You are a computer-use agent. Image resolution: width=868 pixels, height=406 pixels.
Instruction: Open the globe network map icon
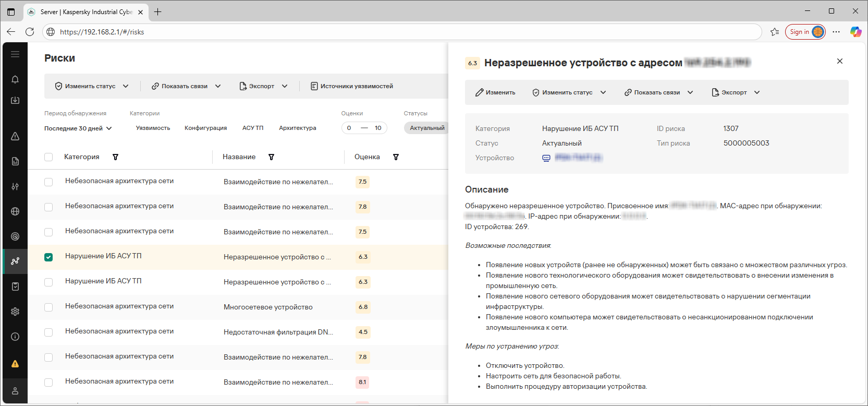[x=15, y=211]
